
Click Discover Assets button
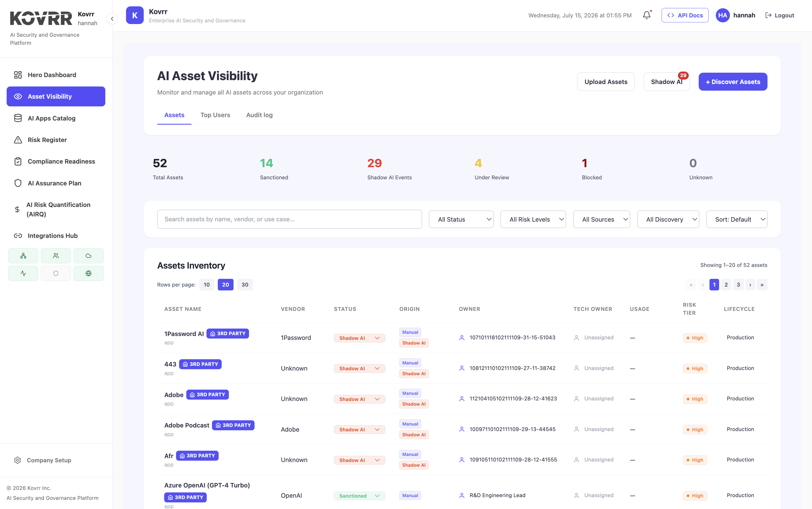pos(733,82)
